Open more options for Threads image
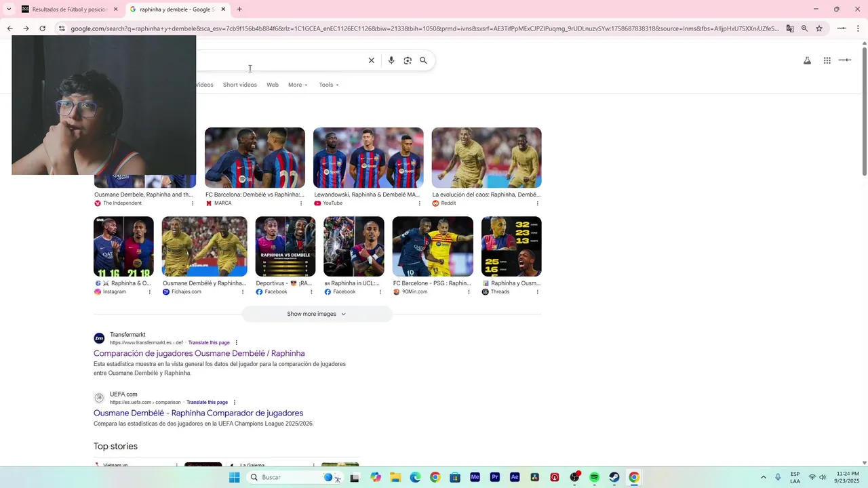The height and width of the screenshot is (488, 868). [538, 292]
